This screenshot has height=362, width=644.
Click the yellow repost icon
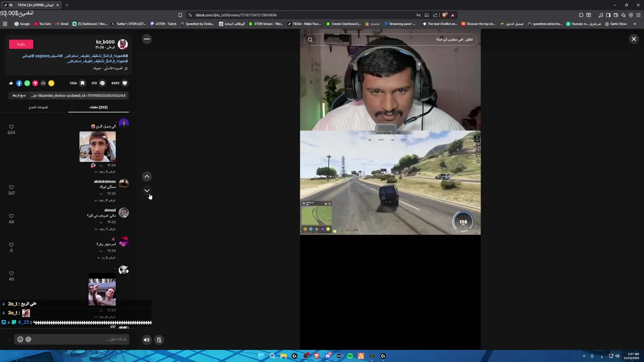(51, 83)
